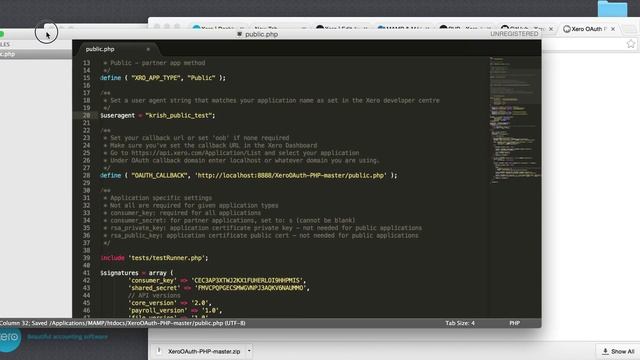The height and width of the screenshot is (360, 640).
Task: Close the Xero OAuth browser tab
Action: (613, 29)
